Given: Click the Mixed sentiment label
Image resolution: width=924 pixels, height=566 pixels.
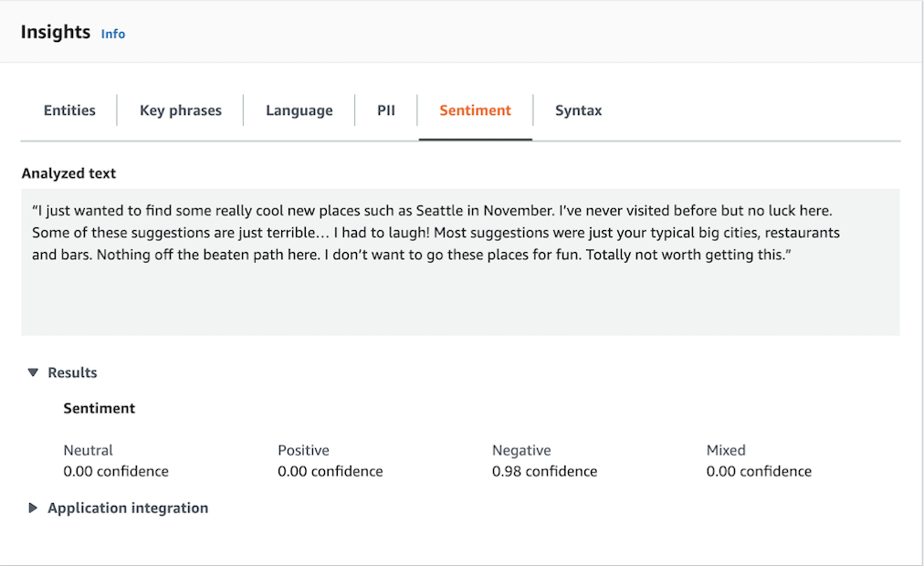Looking at the screenshot, I should tap(726, 450).
